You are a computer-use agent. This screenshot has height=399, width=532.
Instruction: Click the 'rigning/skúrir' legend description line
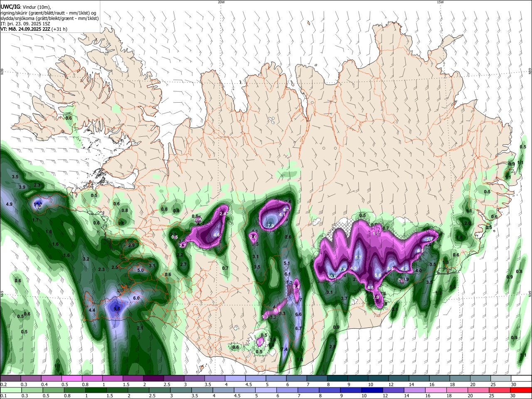click(48, 13)
